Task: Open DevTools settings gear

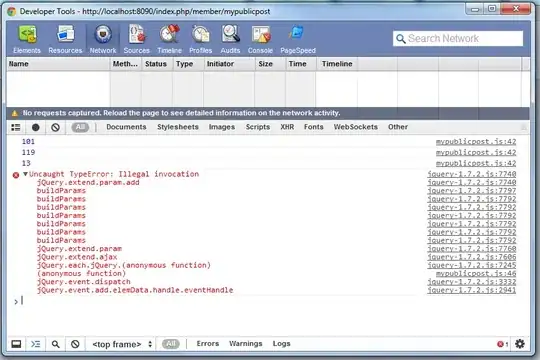Action: click(520, 344)
